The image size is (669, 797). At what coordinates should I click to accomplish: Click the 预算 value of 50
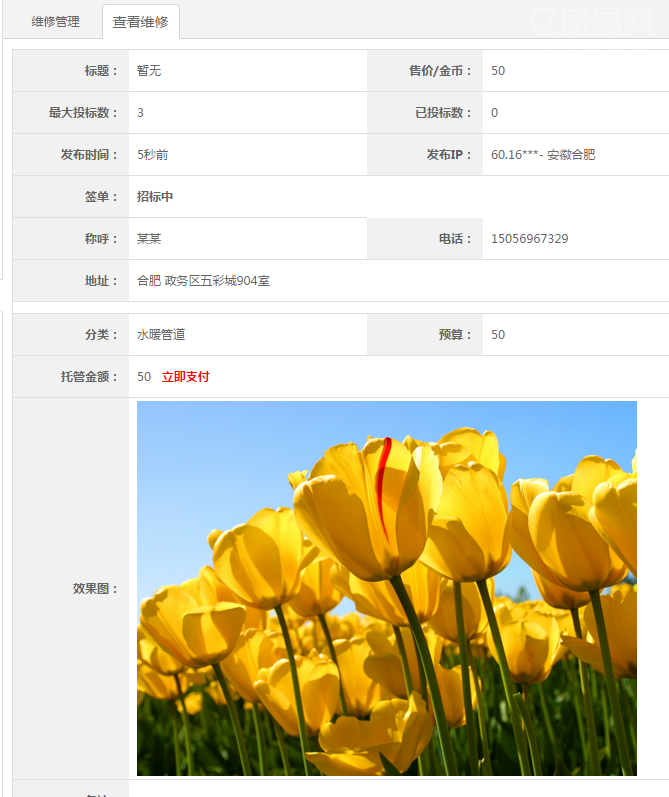pyautogui.click(x=498, y=335)
